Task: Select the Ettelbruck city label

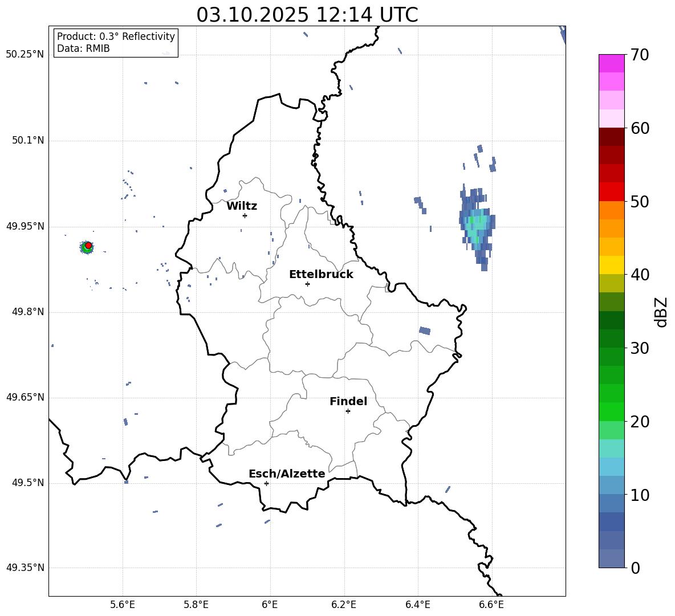Action: [321, 275]
